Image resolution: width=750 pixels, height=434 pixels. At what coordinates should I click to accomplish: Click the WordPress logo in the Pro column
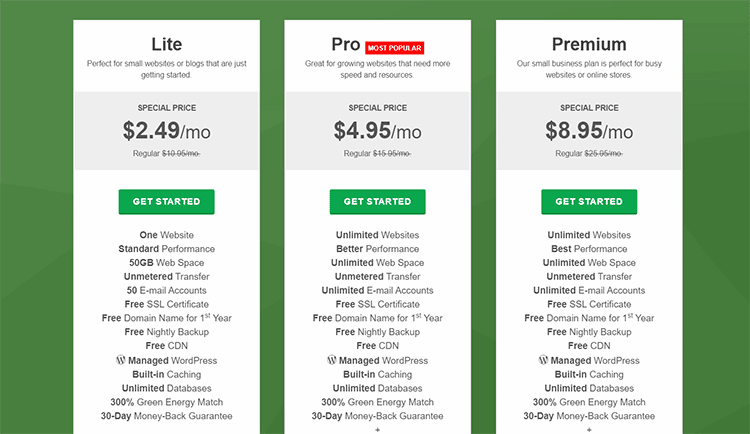(x=332, y=360)
